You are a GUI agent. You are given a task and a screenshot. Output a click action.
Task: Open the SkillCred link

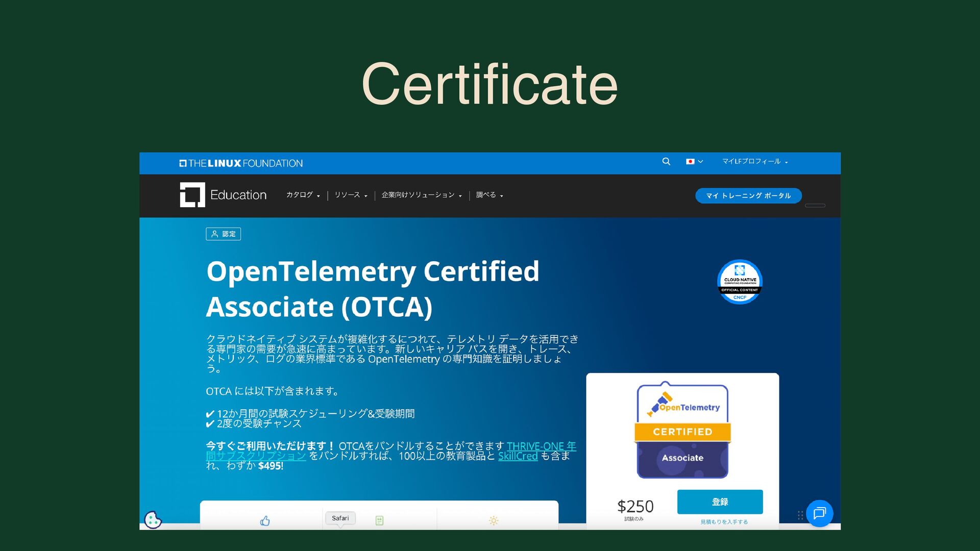pos(518,456)
